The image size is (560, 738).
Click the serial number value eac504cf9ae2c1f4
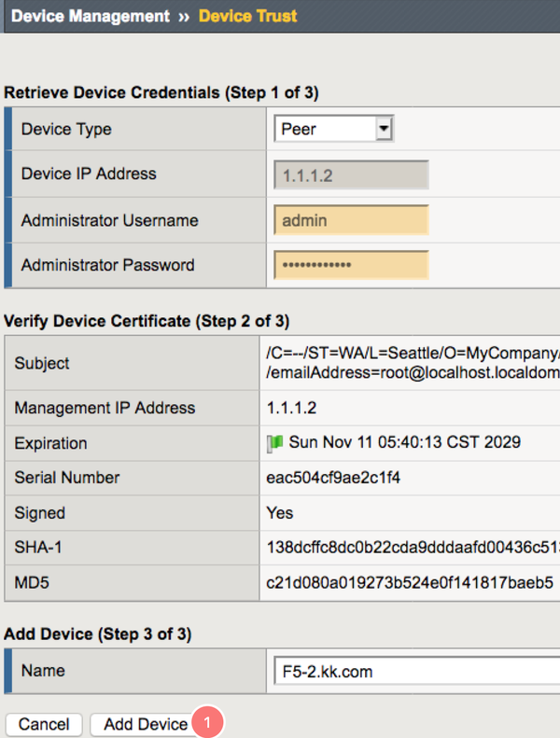click(x=333, y=478)
